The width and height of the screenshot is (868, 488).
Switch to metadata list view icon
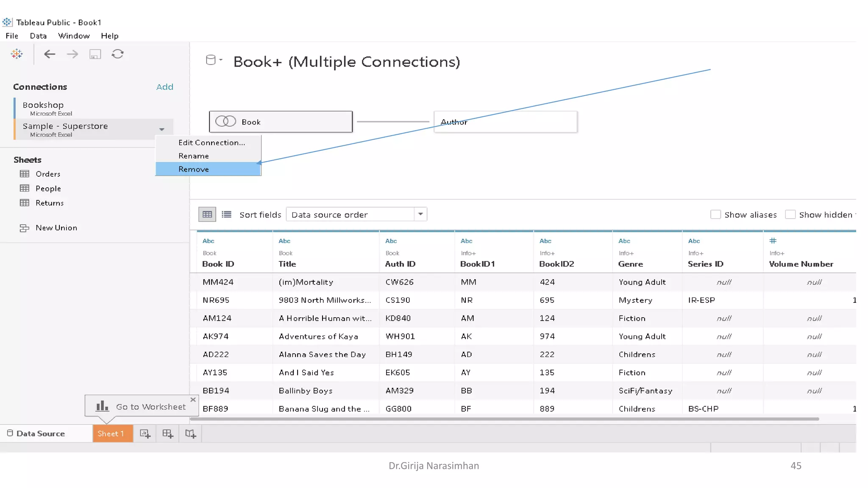(x=227, y=214)
